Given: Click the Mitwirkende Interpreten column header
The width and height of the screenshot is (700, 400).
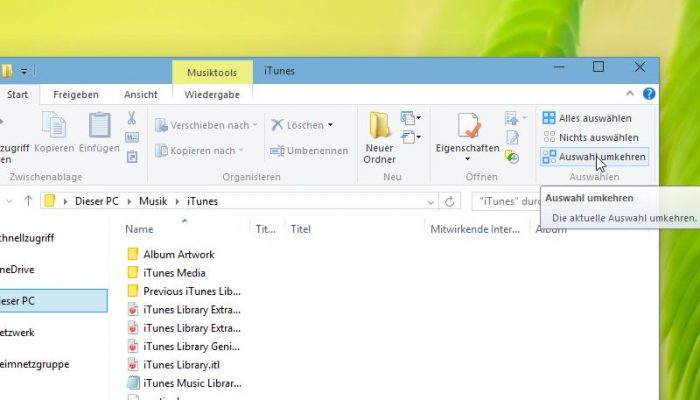Looking at the screenshot, I should coord(475,229).
